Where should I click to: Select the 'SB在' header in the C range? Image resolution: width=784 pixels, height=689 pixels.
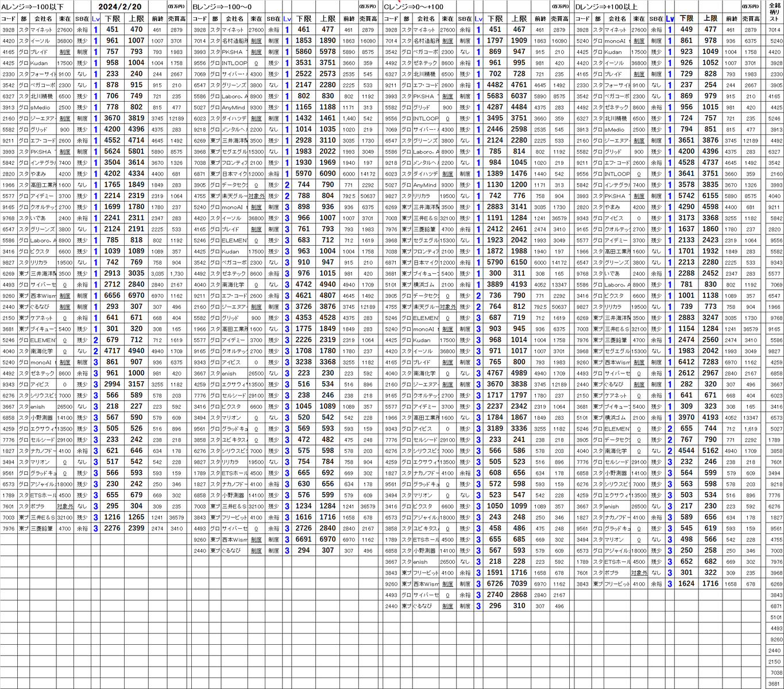coord(465,19)
